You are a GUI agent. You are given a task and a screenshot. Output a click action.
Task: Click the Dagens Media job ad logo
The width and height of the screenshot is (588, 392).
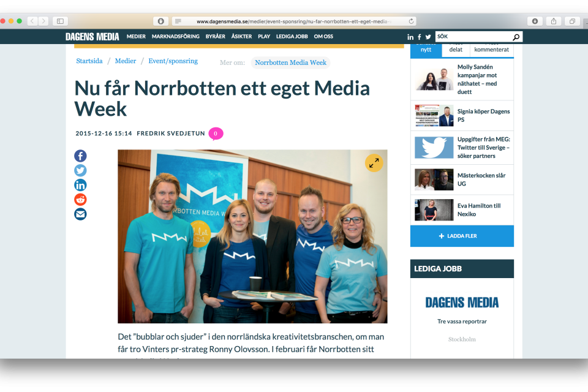coord(462,303)
